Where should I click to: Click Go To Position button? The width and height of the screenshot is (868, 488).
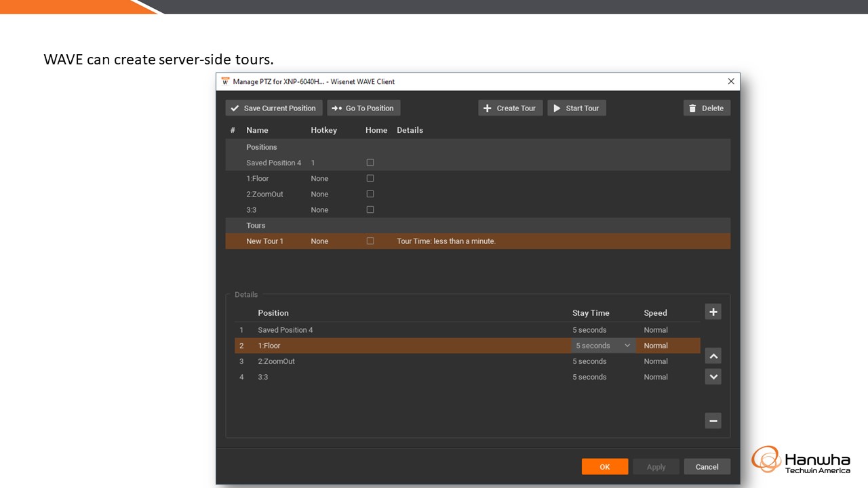pyautogui.click(x=363, y=108)
